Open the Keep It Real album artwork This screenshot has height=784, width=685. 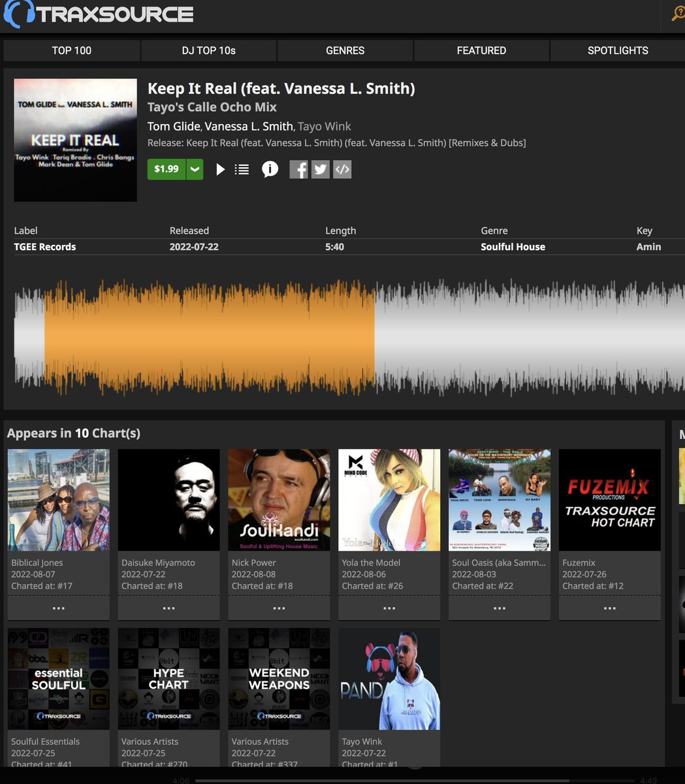click(75, 140)
